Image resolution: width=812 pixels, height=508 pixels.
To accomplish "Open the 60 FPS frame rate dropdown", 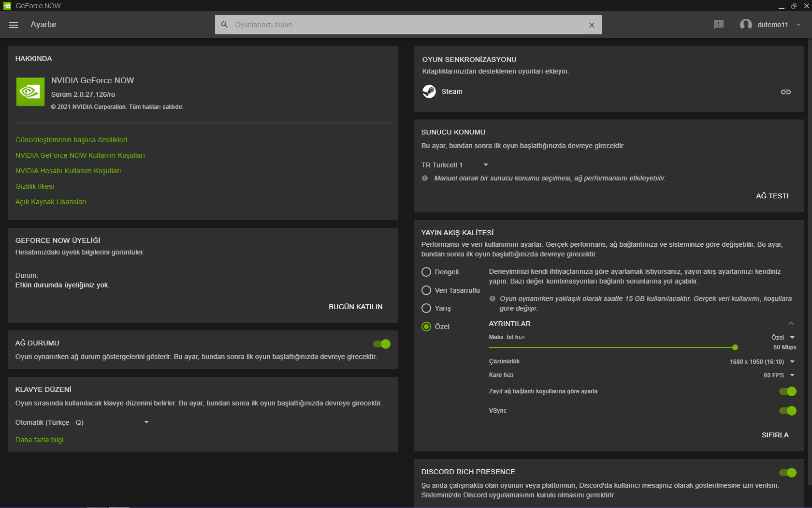I will tap(779, 375).
